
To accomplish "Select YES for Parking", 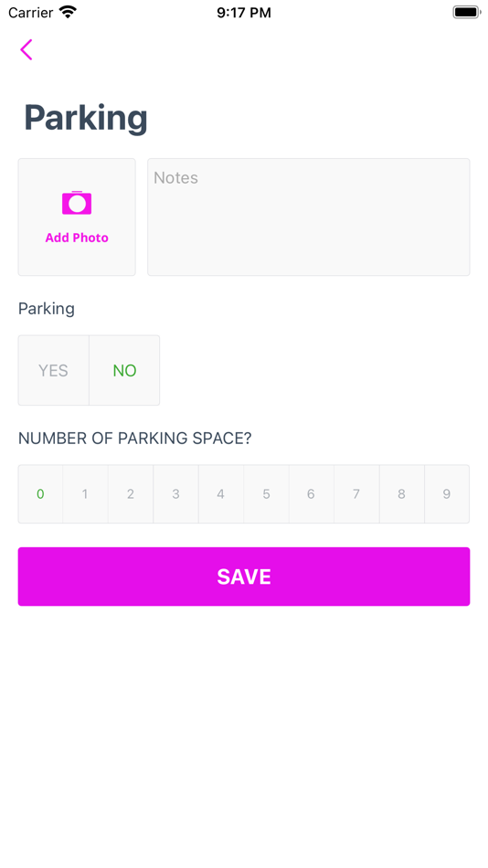I will (53, 370).
